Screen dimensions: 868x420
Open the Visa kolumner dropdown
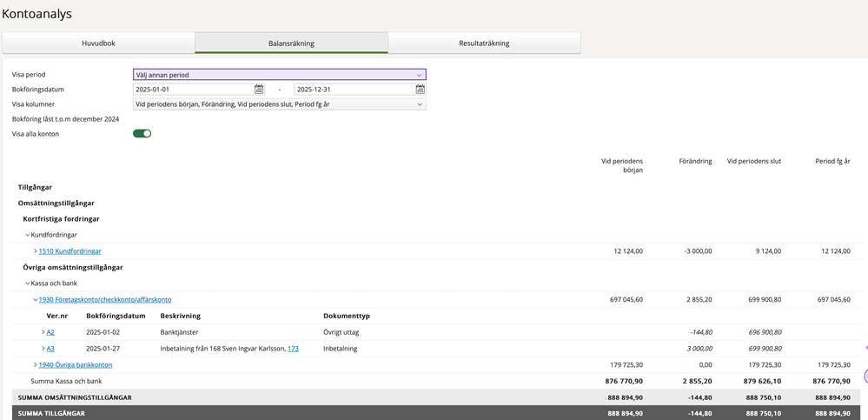coord(279,104)
